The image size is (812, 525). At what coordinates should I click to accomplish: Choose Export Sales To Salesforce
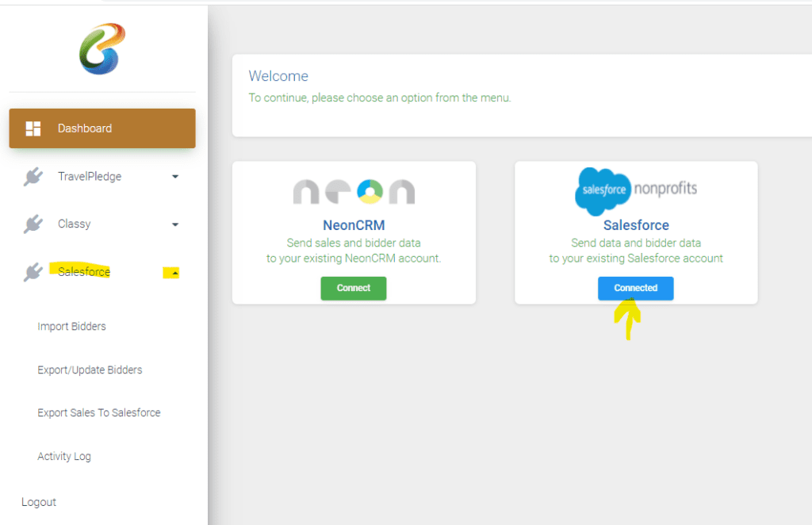pyautogui.click(x=99, y=413)
